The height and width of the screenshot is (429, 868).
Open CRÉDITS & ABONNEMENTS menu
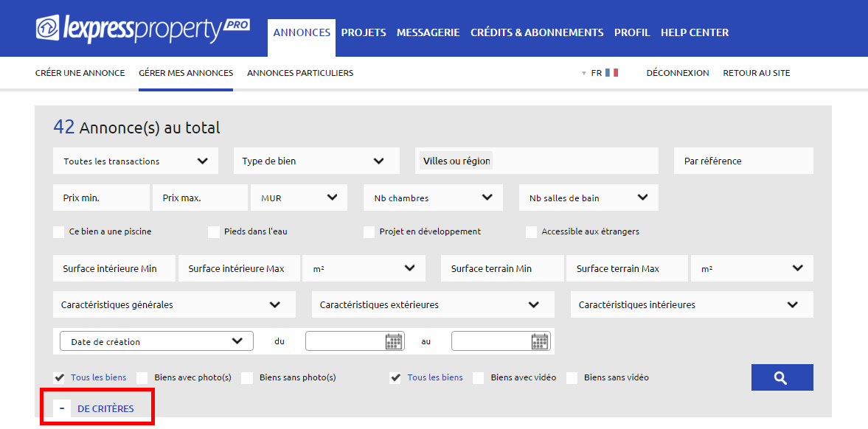pos(537,32)
